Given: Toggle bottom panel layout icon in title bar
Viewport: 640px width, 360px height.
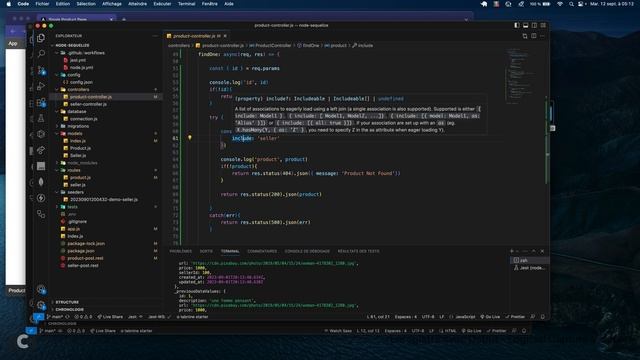Looking at the screenshot, I should coord(526,25).
